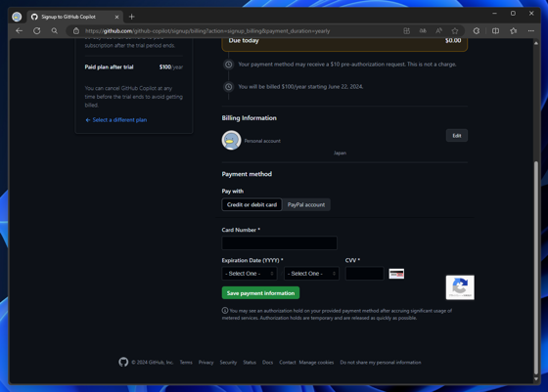Open the Docs footer link
The image size is (548, 392).
click(268, 363)
